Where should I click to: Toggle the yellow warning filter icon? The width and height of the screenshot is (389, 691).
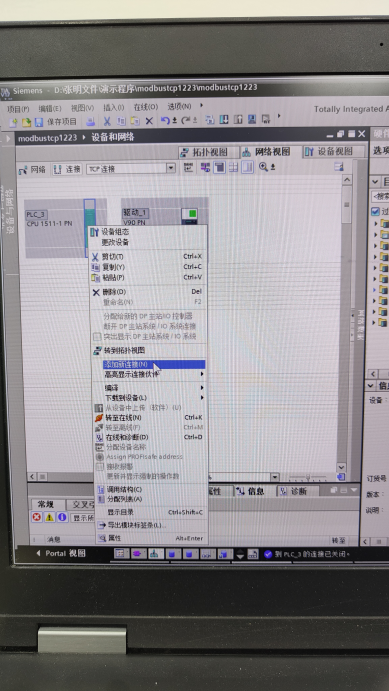(x=50, y=517)
